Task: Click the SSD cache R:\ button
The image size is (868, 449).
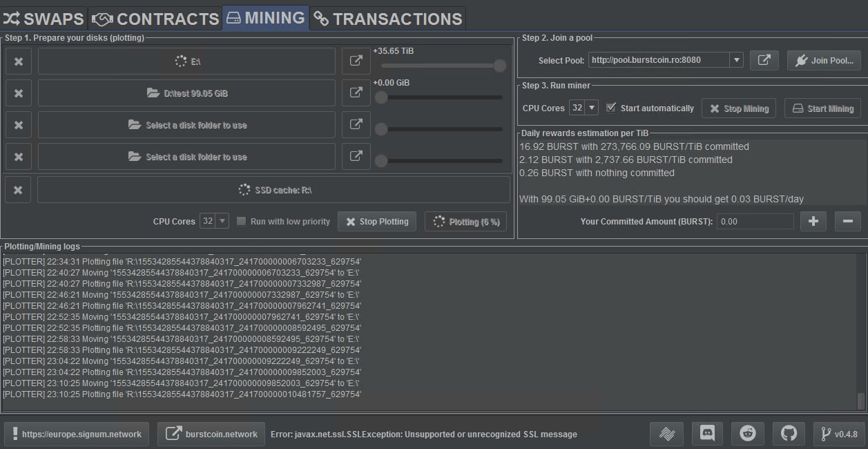Action: (x=273, y=190)
